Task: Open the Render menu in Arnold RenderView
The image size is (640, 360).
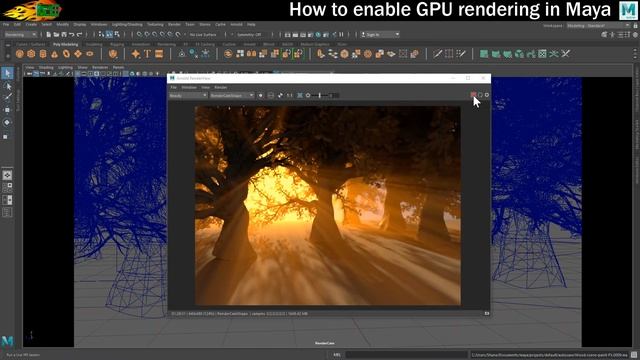Action: pos(221,87)
